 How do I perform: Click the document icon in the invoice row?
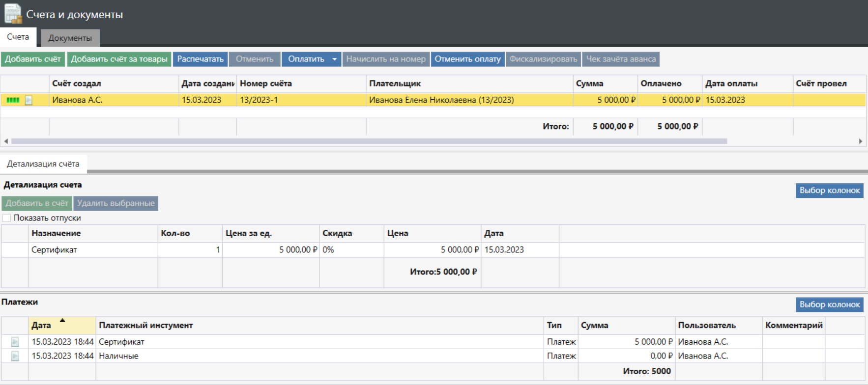(x=29, y=100)
